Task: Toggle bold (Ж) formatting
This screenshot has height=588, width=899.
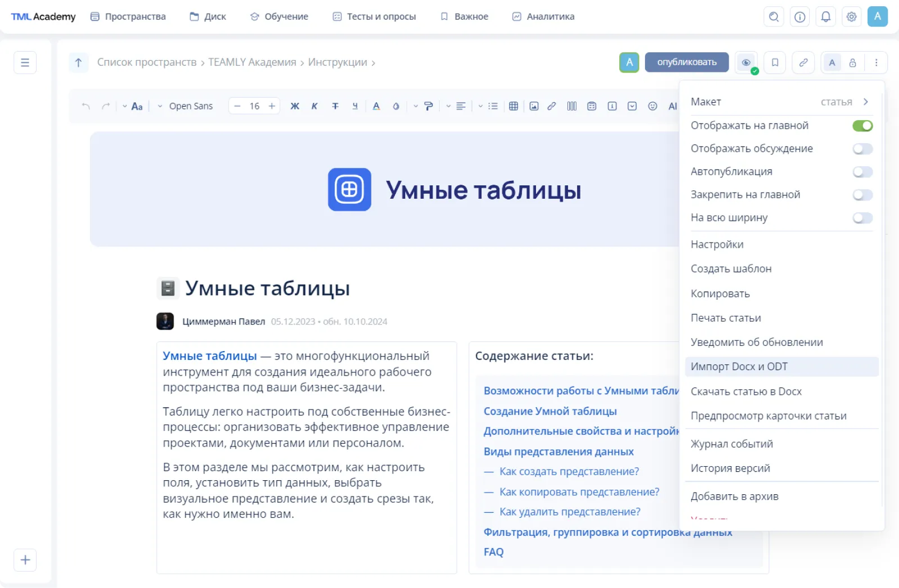Action: pyautogui.click(x=294, y=106)
